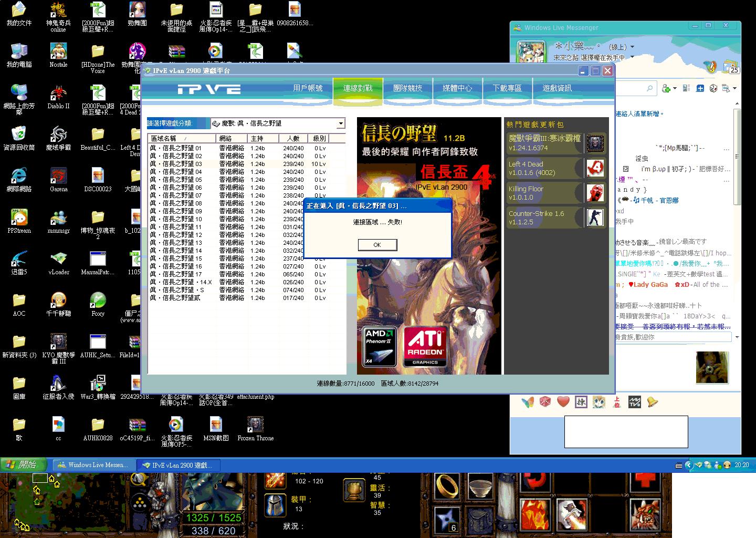The width and height of the screenshot is (756, 538).
Task: Expand the online status dropdown in Messenger
Action: (632, 47)
